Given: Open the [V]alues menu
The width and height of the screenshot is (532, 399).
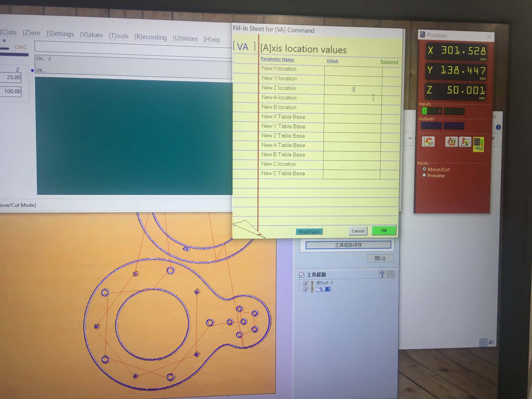Looking at the screenshot, I should (91, 35).
